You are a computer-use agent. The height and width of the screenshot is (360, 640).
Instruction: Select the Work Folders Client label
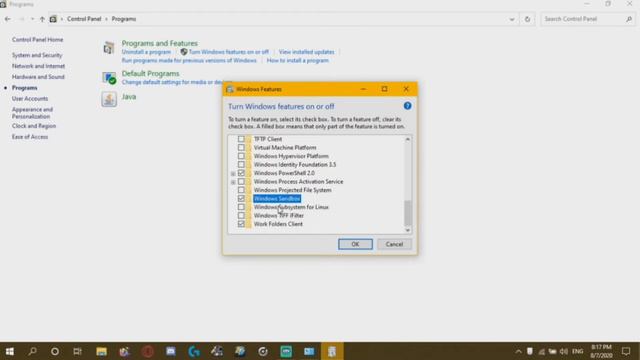[x=278, y=224]
